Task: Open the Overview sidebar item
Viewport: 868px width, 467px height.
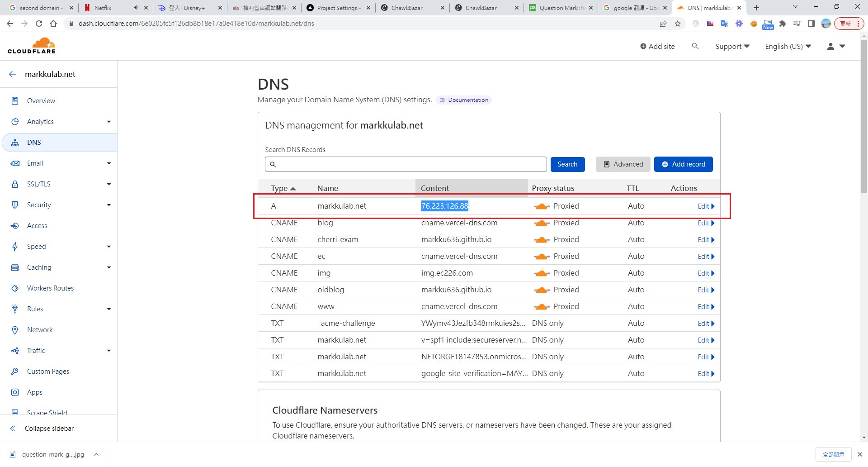Action: pos(41,101)
